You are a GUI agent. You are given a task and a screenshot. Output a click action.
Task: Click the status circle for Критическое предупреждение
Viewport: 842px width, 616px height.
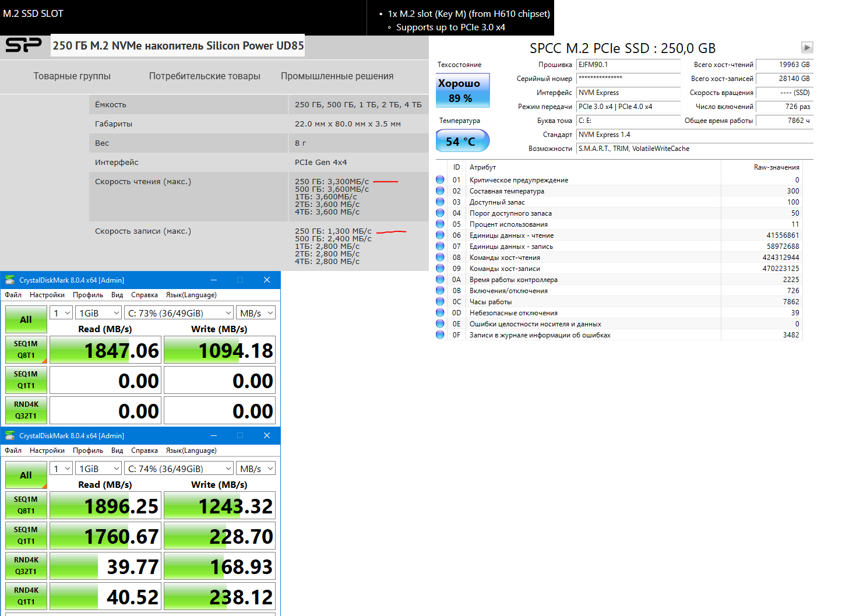tap(440, 179)
